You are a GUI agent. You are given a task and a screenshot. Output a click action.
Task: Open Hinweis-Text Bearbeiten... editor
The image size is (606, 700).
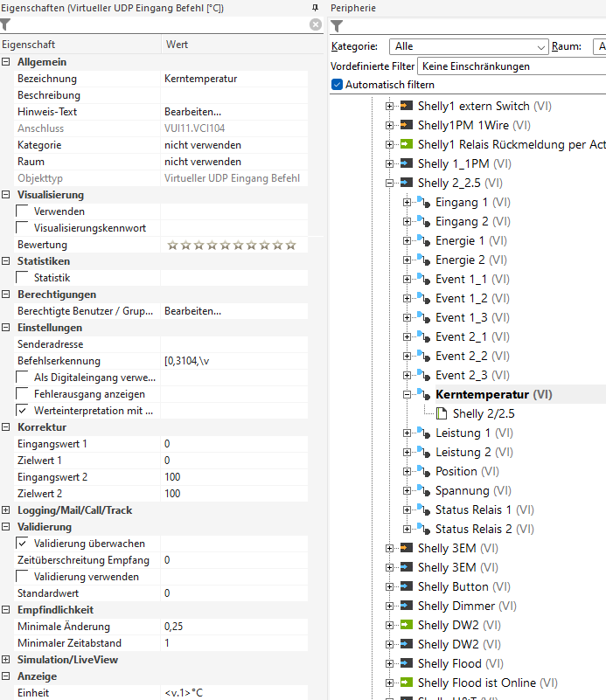click(193, 112)
